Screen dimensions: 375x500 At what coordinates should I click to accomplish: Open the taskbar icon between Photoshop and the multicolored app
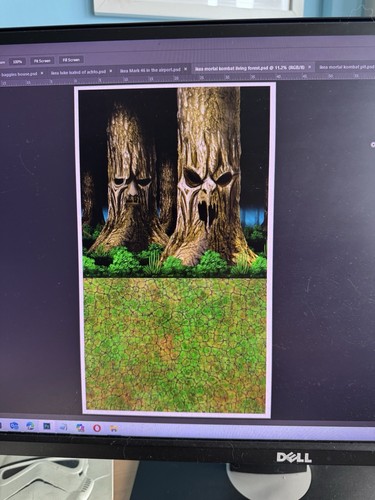63,427
